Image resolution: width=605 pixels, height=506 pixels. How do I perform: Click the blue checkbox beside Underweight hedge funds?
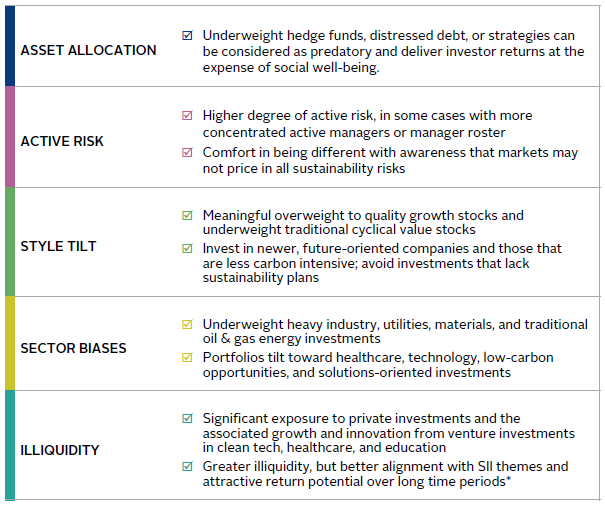pos(187,35)
